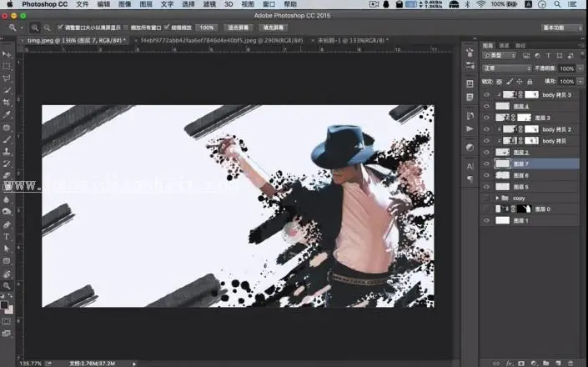Screen dimensions: 588x367
Task: Open the Paragraph panel icon
Action: point(470,179)
